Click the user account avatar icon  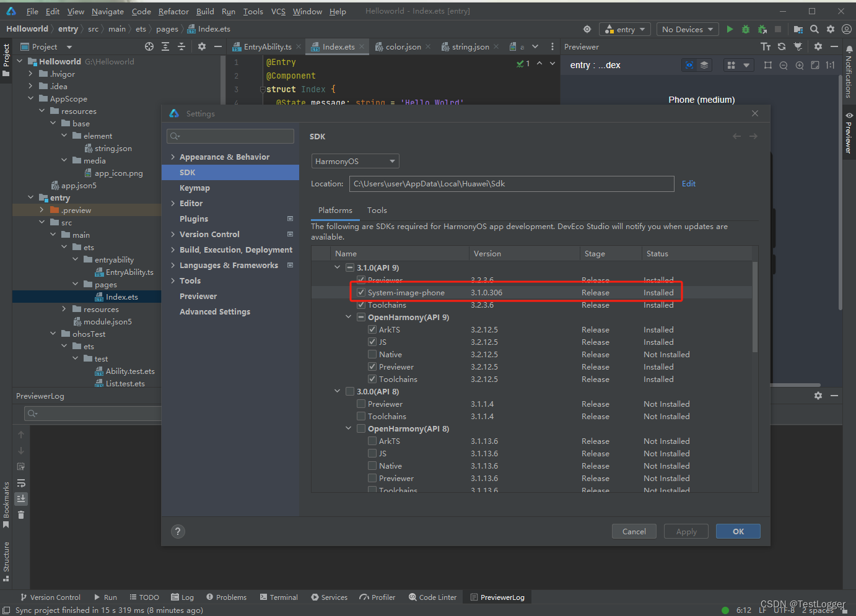coord(846,29)
